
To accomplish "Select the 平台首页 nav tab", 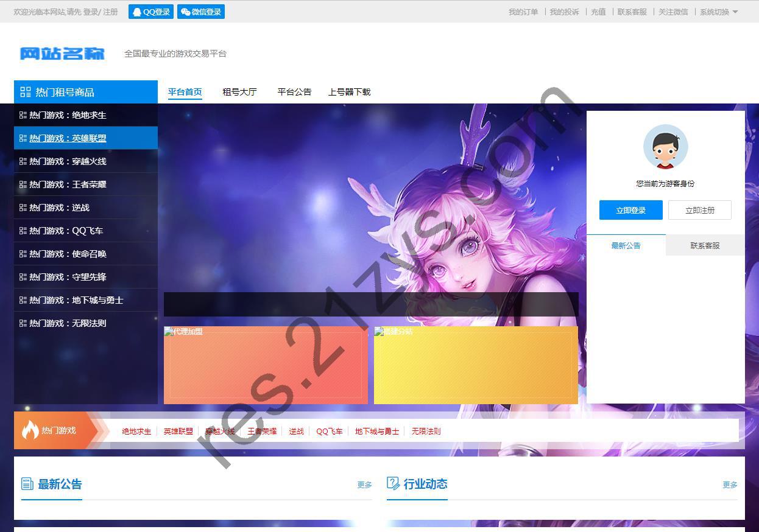I will point(185,92).
